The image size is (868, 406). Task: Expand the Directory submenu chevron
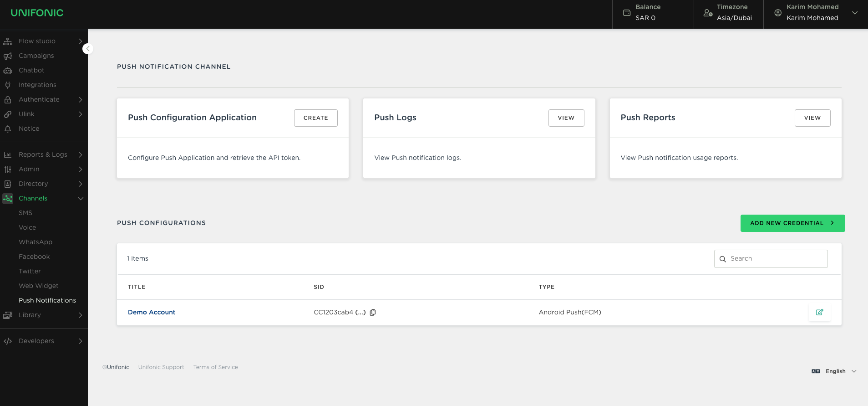81,184
